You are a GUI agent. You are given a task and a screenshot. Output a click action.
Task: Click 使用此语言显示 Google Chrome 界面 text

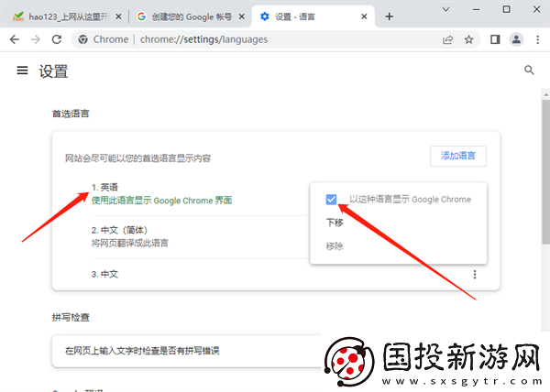point(161,201)
